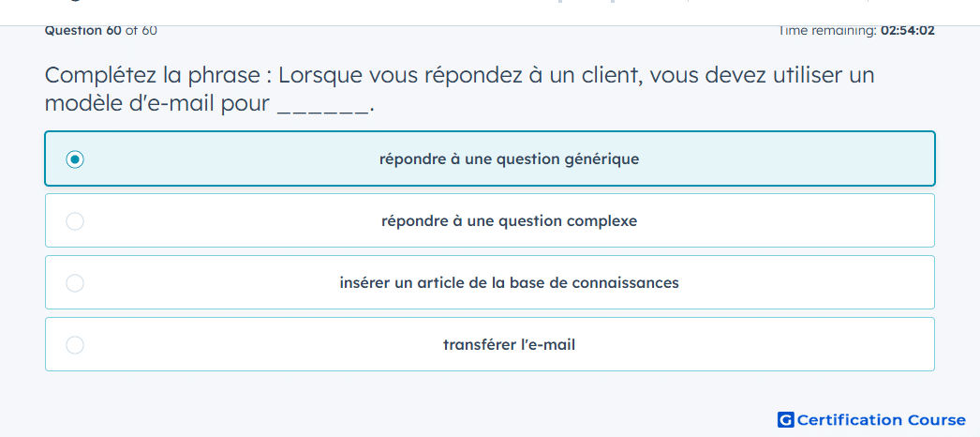This screenshot has height=437, width=980.
Task: Click the "Time remaining:" label
Action: pyautogui.click(x=827, y=31)
